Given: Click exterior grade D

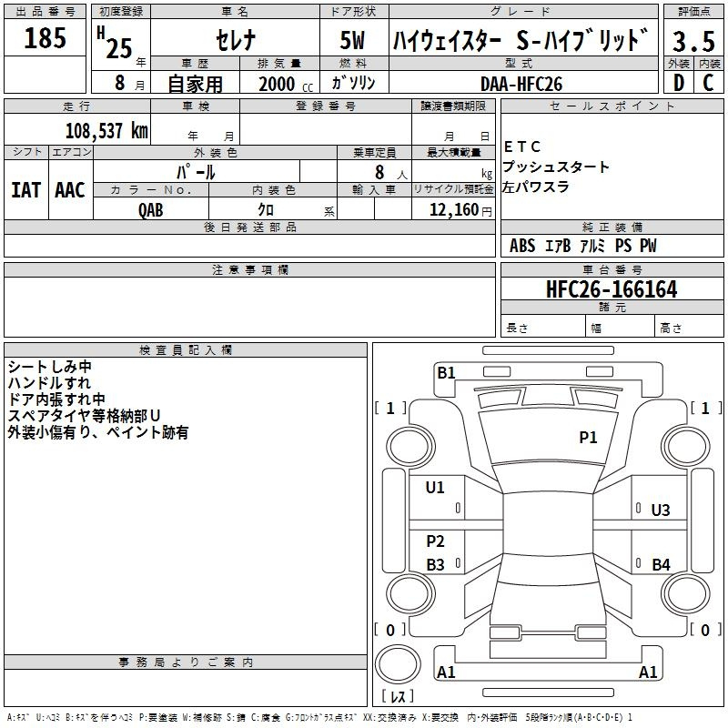Looking at the screenshot, I should (x=679, y=83).
